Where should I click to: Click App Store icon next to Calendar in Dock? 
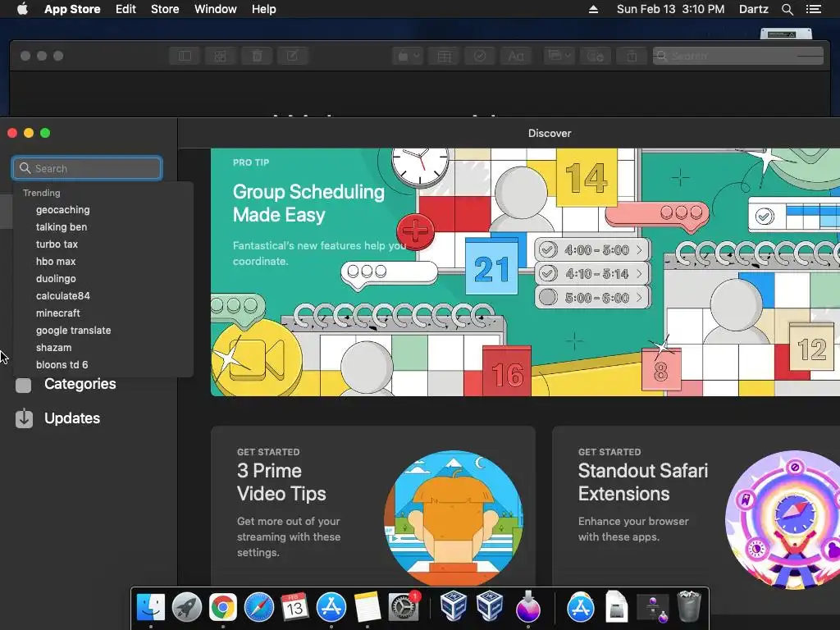(331, 607)
